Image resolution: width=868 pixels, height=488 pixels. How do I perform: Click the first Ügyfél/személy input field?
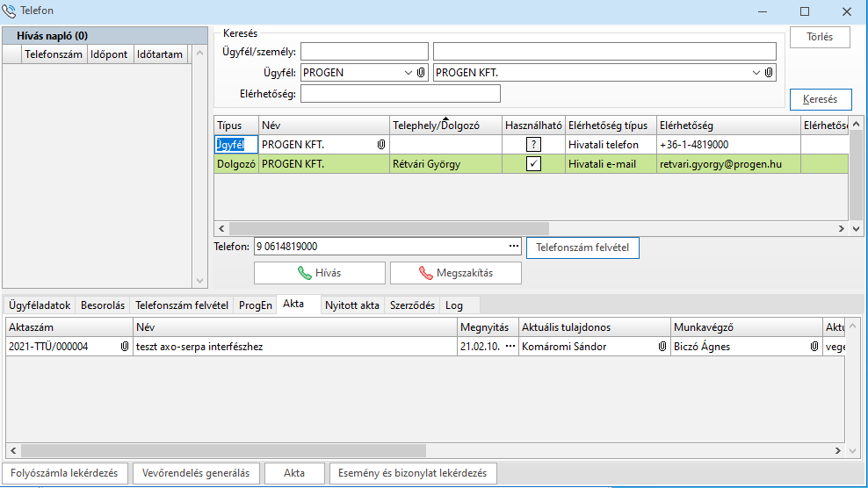click(365, 52)
